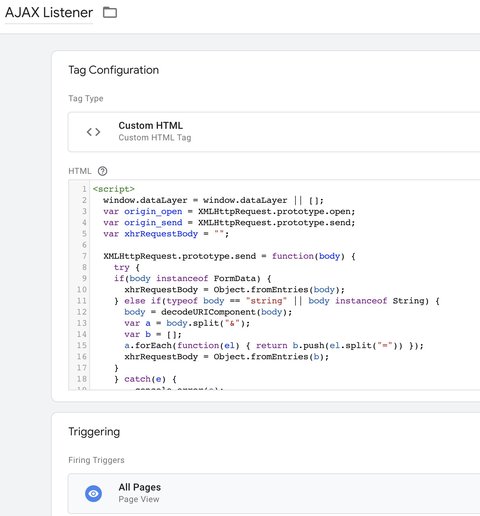Click the folder icon beside AJAX Listener

pos(110,13)
